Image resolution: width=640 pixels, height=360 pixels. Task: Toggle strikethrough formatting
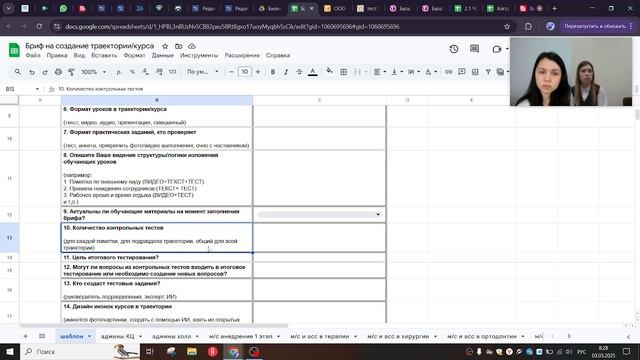tap(299, 72)
